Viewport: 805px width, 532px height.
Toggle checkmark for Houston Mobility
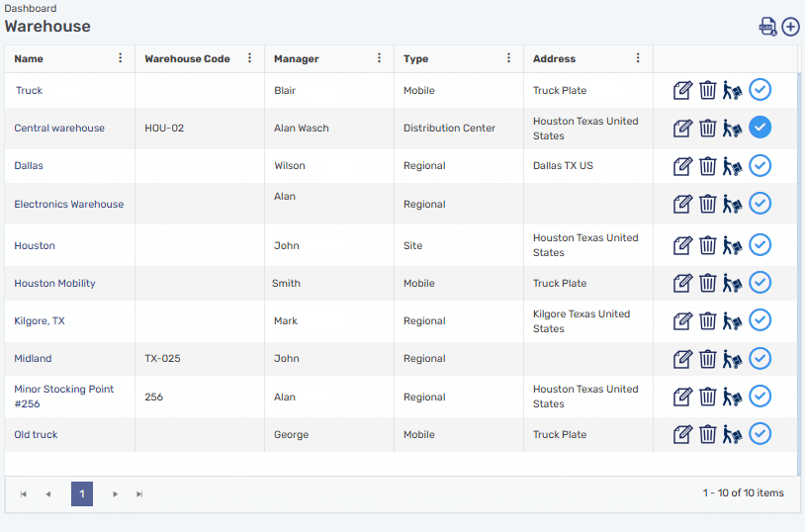coord(760,283)
